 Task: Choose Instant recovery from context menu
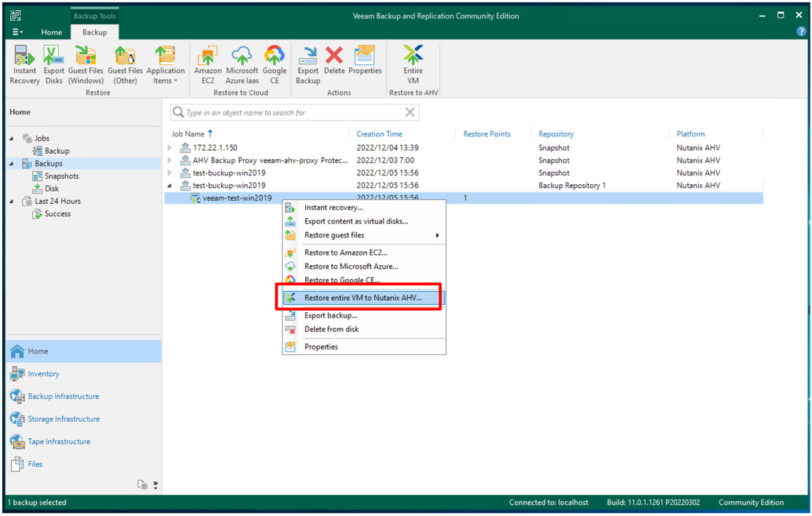pos(364,207)
